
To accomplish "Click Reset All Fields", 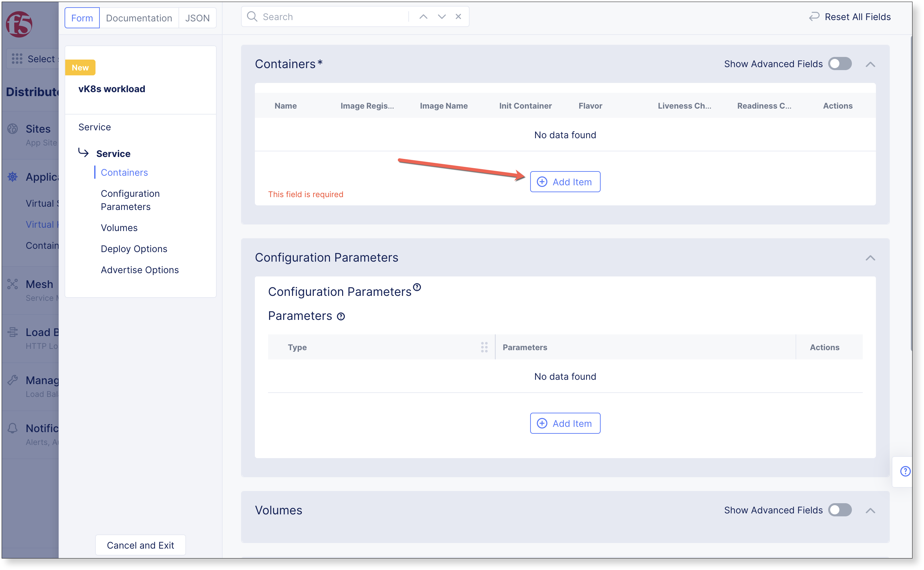I will tap(850, 16).
